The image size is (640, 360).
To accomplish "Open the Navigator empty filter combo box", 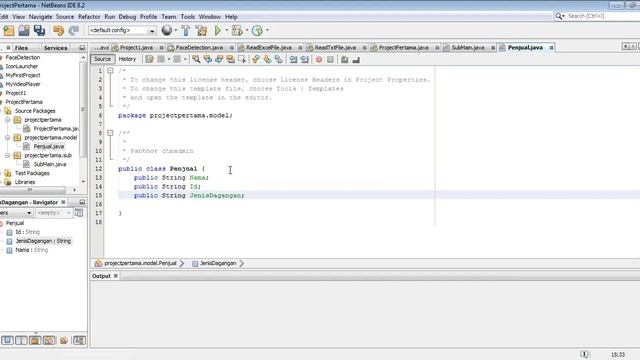I will [53, 213].
